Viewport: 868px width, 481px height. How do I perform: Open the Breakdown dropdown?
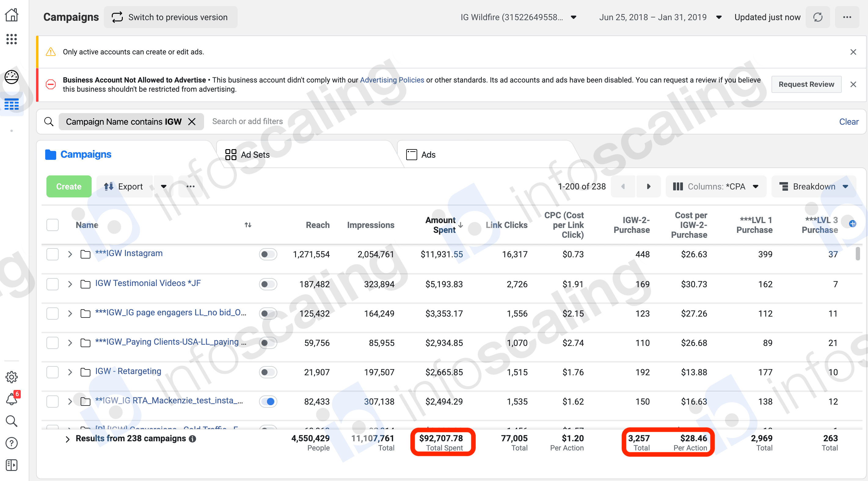pyautogui.click(x=813, y=186)
